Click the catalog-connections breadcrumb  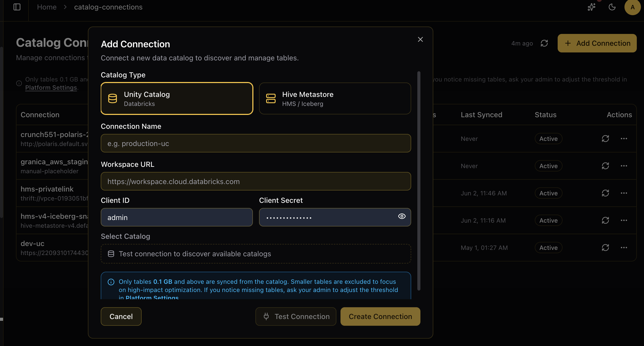click(108, 7)
